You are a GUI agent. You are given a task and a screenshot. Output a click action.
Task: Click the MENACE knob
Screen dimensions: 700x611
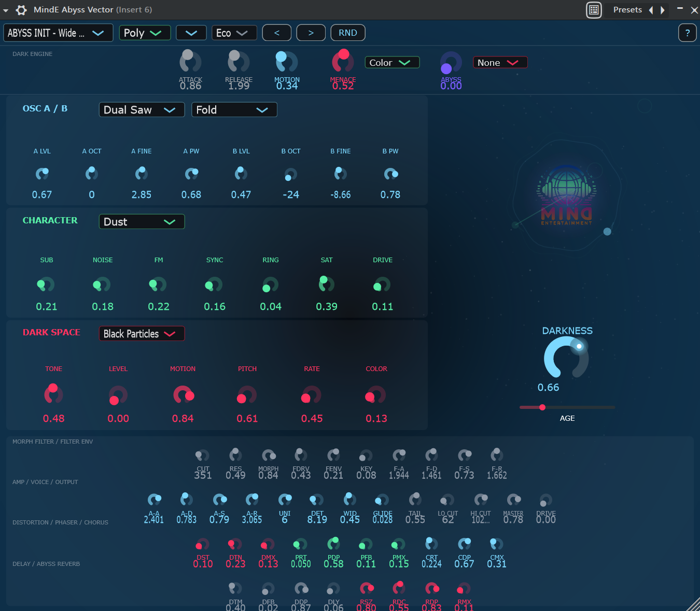tap(343, 61)
